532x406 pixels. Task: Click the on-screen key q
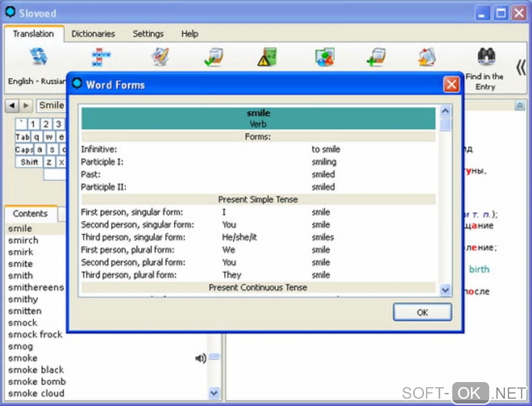(x=37, y=137)
